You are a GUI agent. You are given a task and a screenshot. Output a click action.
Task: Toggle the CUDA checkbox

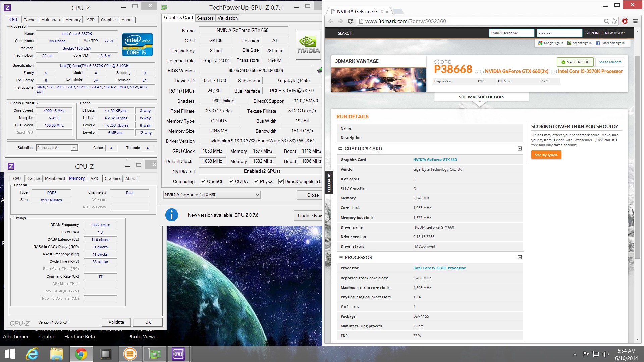click(x=231, y=181)
